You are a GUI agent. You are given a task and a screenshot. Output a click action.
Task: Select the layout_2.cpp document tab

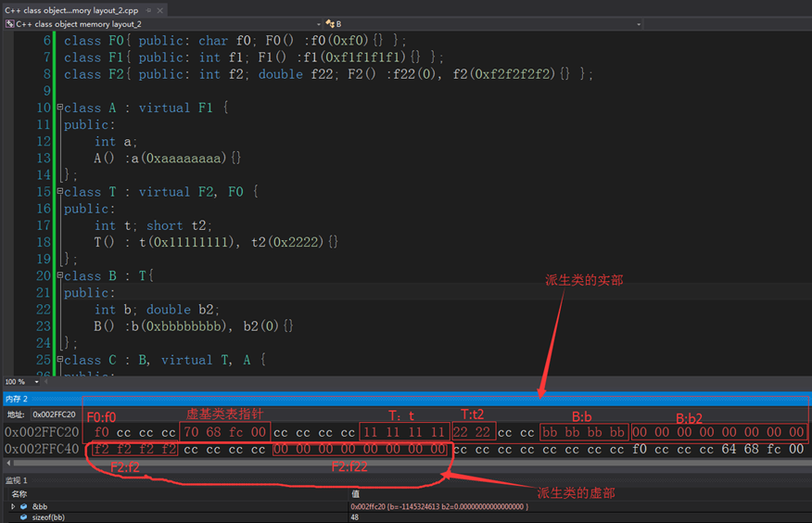72,10
